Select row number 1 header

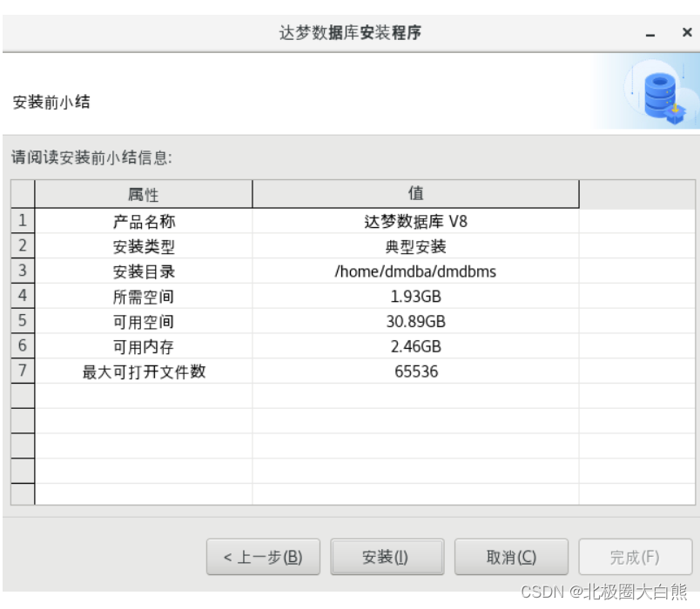pos(23,220)
